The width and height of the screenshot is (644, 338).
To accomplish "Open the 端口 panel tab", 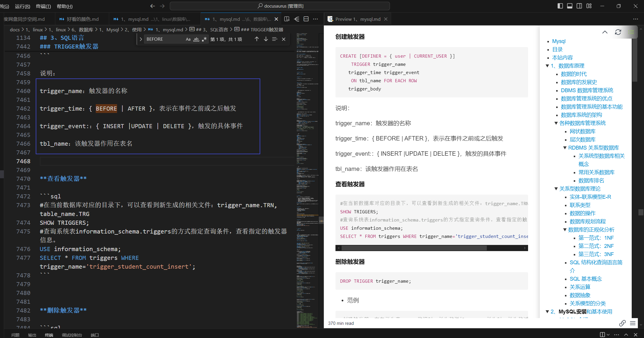I will point(95,335).
